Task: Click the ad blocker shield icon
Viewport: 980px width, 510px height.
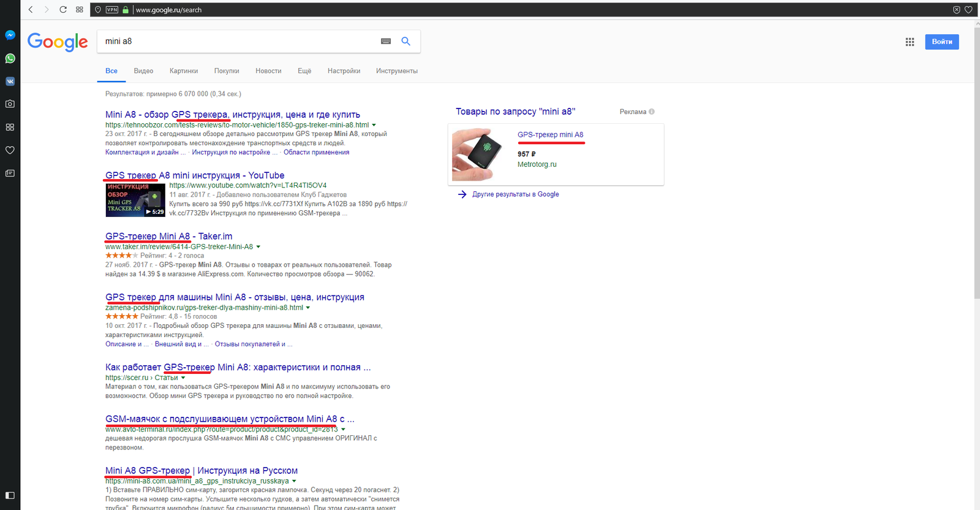Action: [x=957, y=10]
